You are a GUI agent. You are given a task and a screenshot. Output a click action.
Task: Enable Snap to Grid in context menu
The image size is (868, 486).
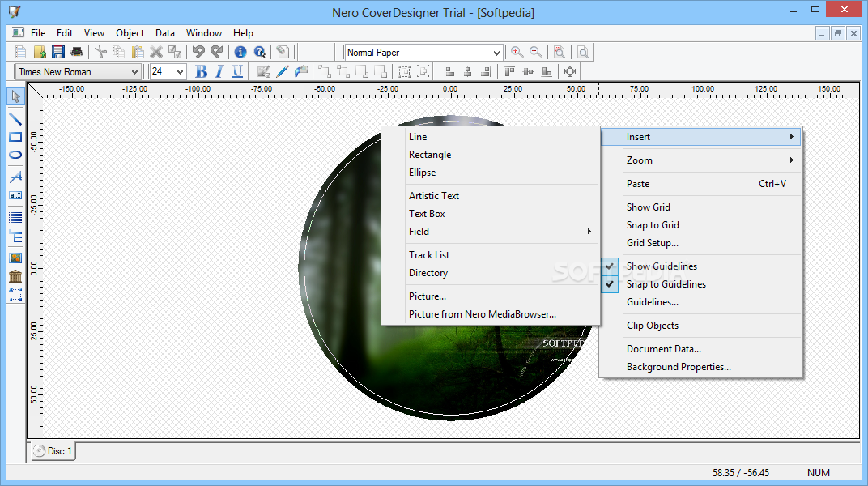tap(701, 224)
